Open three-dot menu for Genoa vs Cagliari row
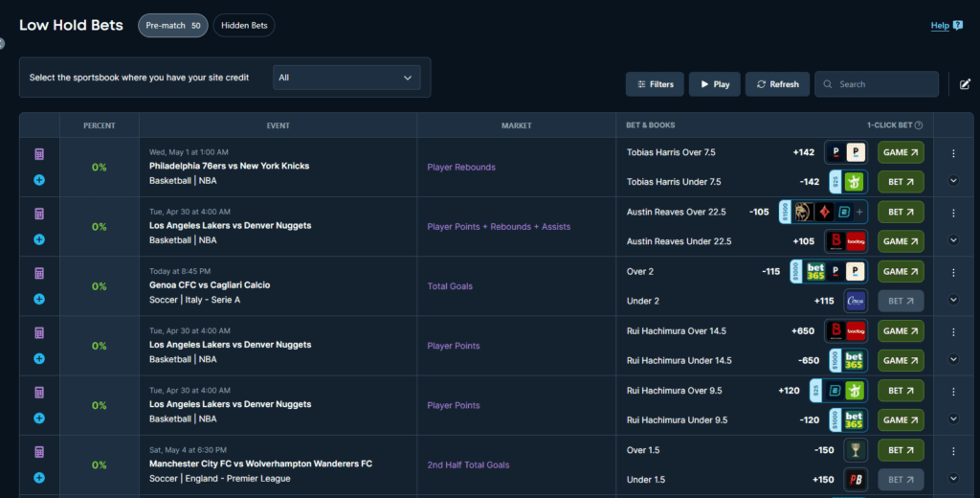Image resolution: width=980 pixels, height=498 pixels. (953, 273)
